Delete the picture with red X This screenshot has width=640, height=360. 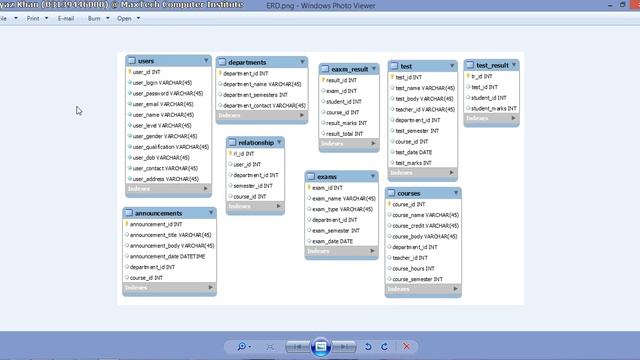pos(407,347)
